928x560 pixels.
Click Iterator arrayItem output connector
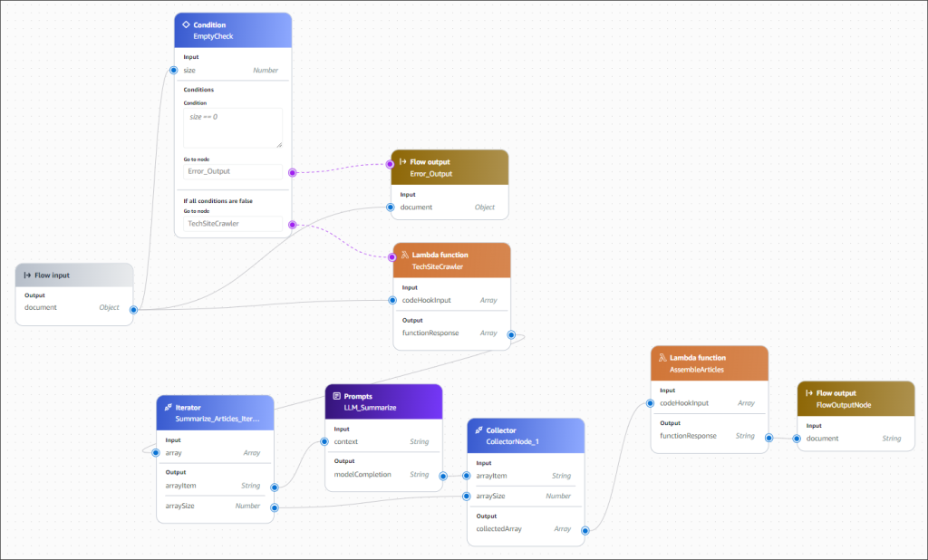tap(275, 488)
